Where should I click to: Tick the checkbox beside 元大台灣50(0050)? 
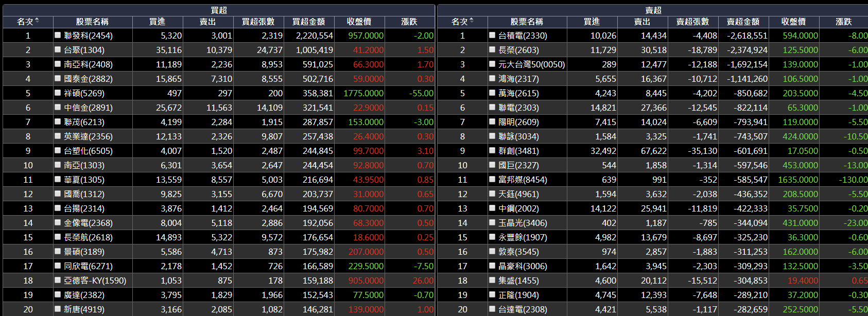(x=492, y=64)
